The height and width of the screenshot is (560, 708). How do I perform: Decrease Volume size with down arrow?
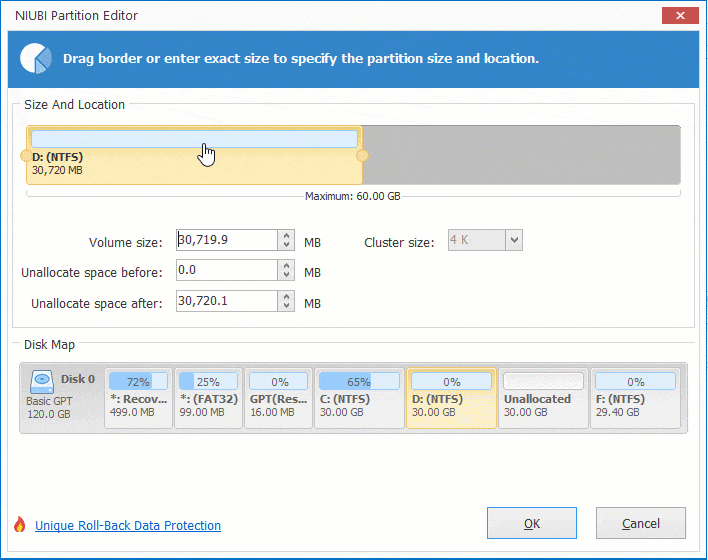pos(286,245)
